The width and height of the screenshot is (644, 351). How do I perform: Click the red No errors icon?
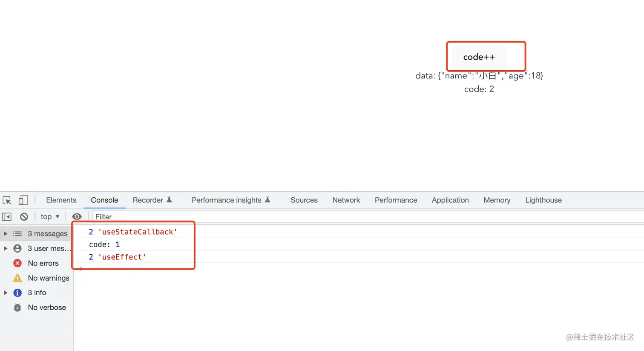click(17, 263)
